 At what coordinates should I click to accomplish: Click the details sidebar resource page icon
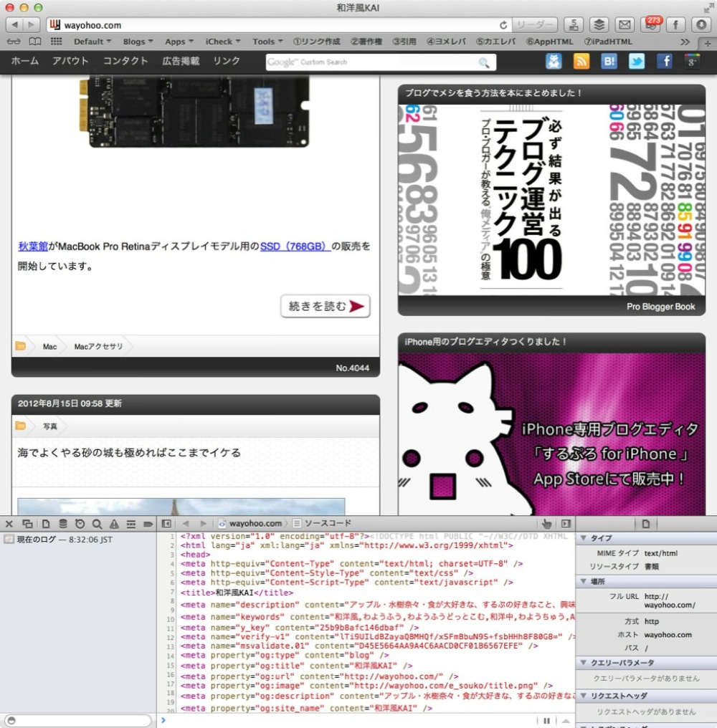tap(646, 524)
